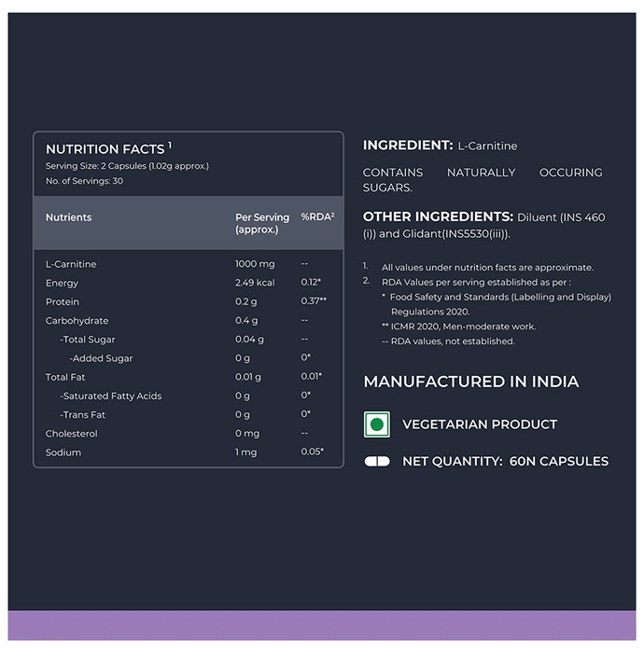Viewport: 644px width, 653px height.
Task: Click the Trans Fat sub-row
Action: click(x=189, y=415)
